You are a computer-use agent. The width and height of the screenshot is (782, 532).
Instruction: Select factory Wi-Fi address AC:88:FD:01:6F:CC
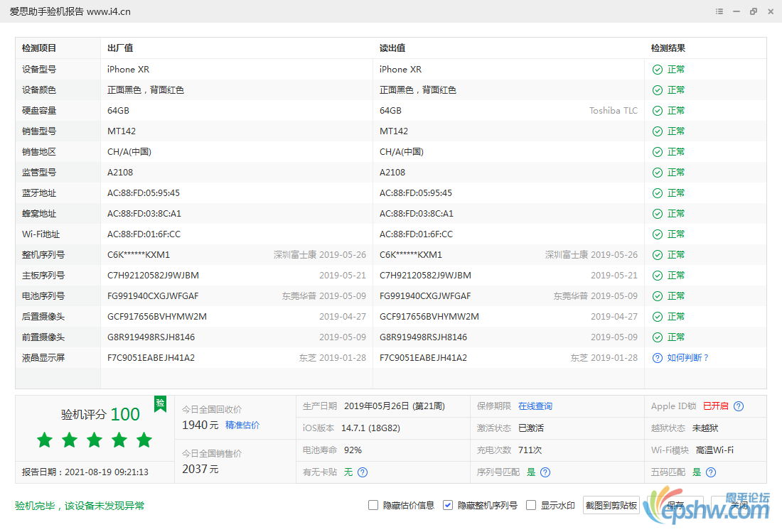point(144,234)
